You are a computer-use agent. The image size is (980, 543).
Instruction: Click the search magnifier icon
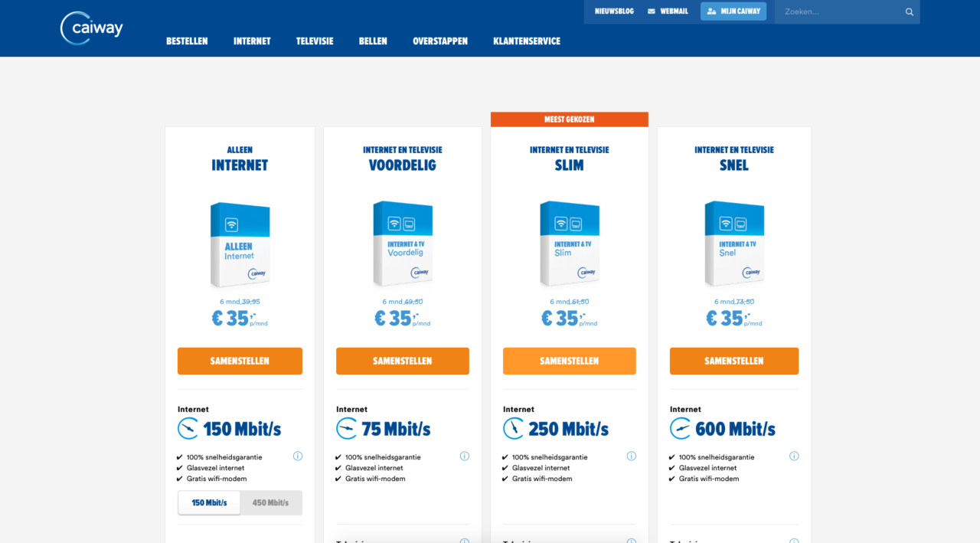coord(910,11)
